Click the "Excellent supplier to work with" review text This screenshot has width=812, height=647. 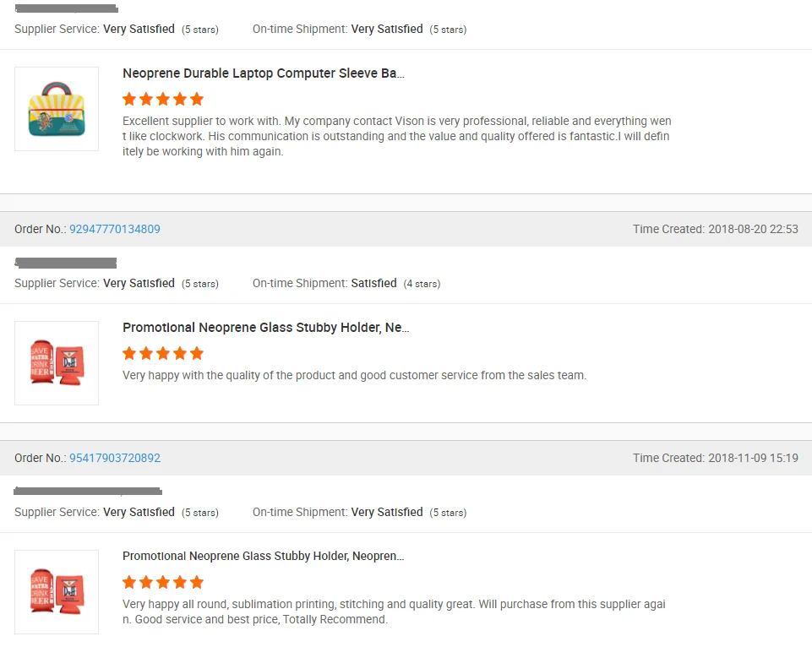point(396,136)
